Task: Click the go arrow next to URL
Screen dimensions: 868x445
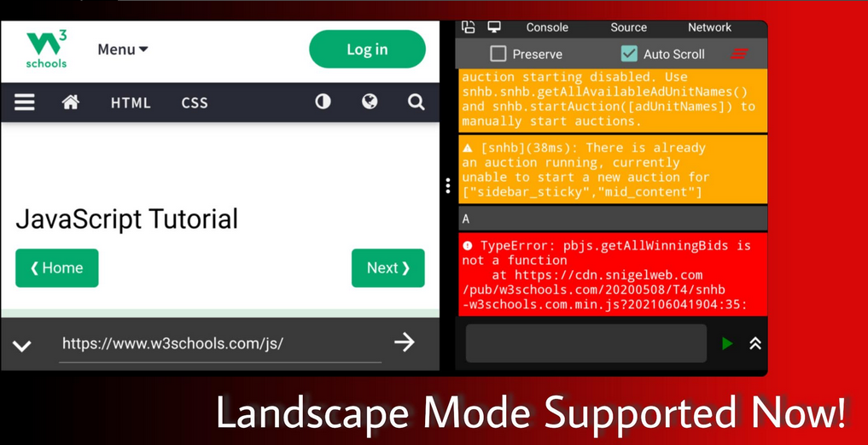Action: coord(405,343)
